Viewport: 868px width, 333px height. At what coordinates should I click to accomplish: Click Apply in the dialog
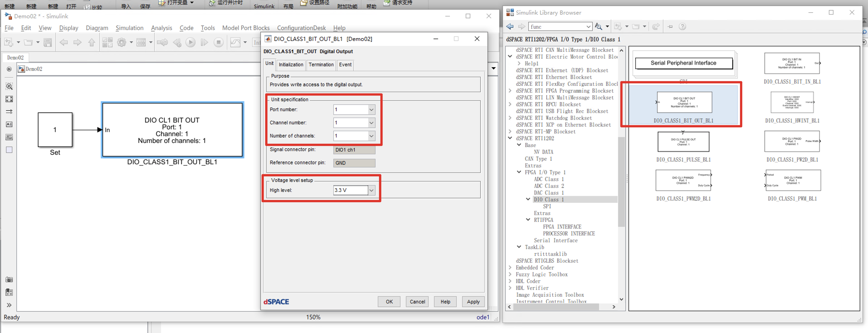pyautogui.click(x=473, y=302)
